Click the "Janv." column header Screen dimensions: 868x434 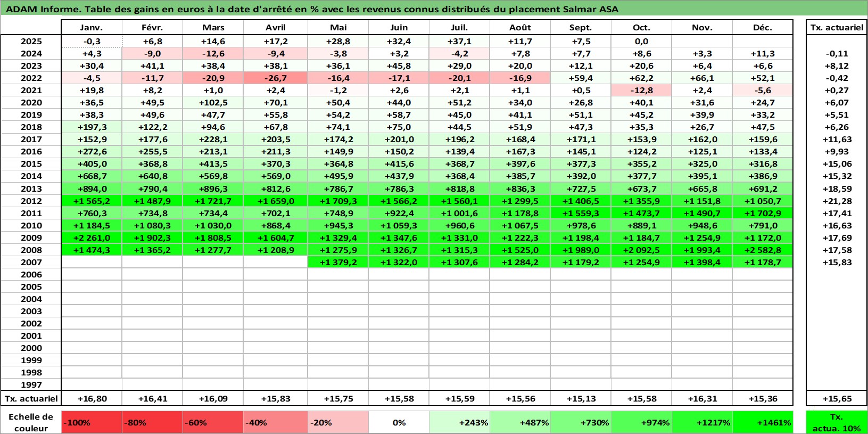(x=92, y=28)
